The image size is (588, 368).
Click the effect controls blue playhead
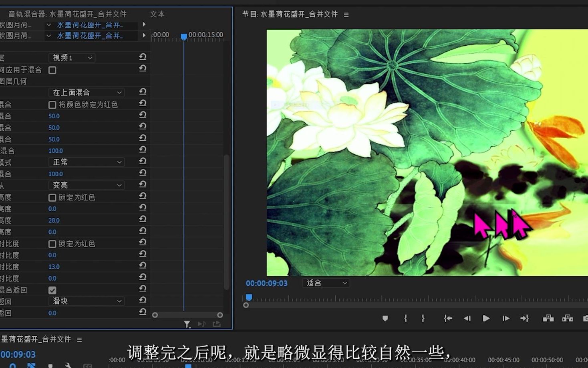184,37
